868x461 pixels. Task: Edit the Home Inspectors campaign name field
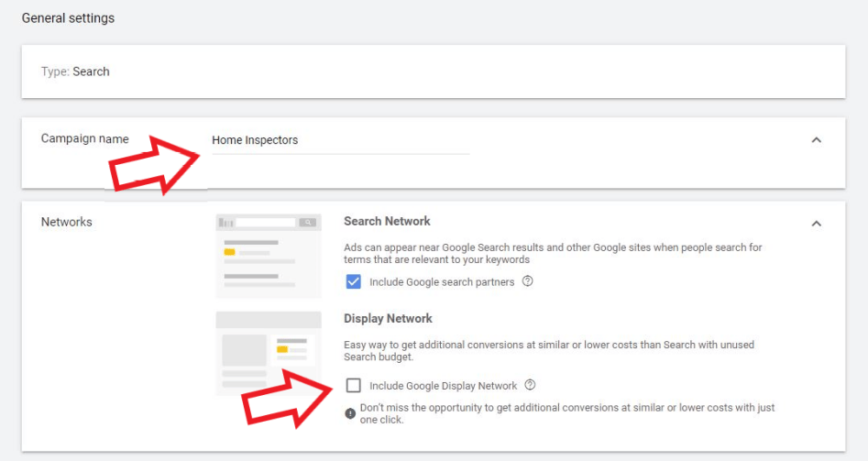point(340,140)
